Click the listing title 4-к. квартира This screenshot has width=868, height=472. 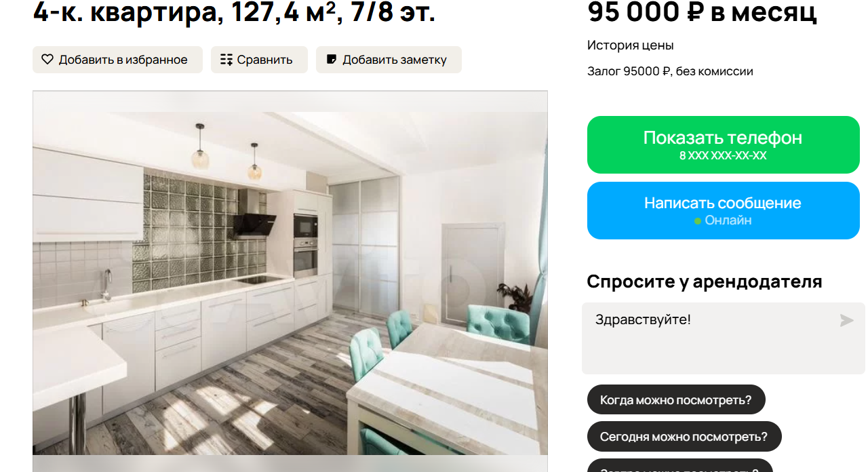[123, 12]
